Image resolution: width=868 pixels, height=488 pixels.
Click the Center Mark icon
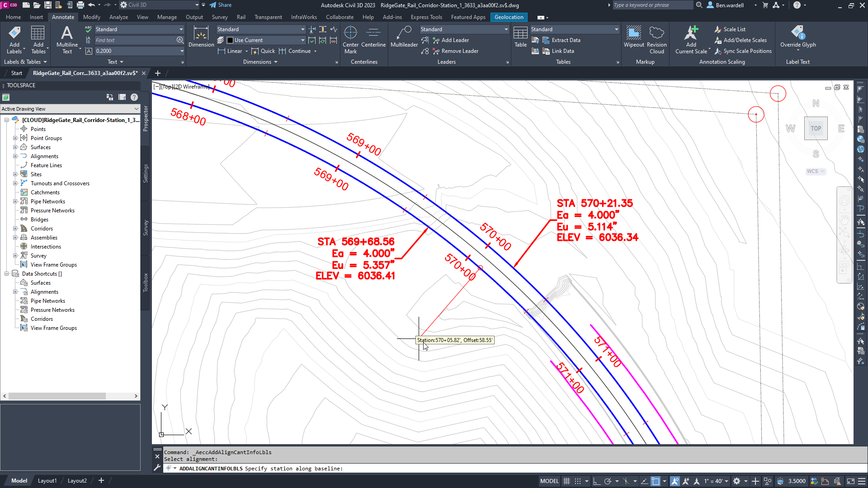coord(350,33)
